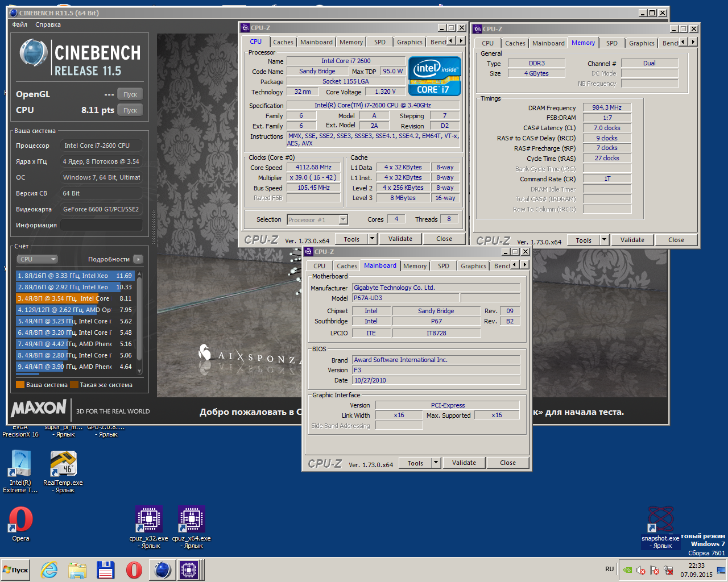Click the volume tray icon
Viewport: 728px width, 582px height.
[641, 570]
